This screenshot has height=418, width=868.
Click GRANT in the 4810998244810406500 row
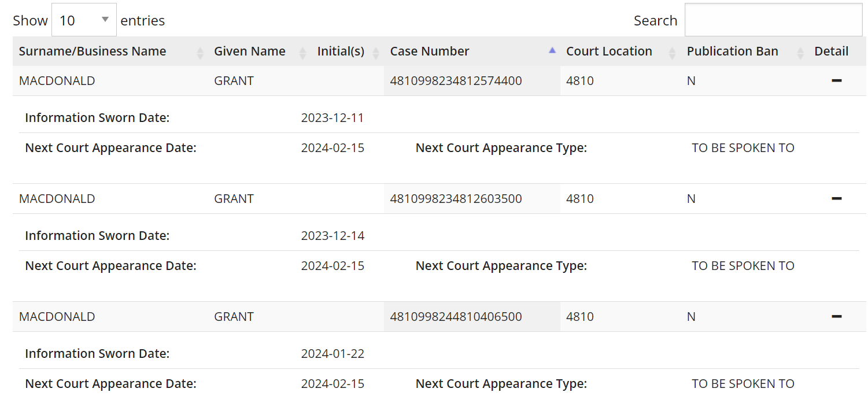click(234, 317)
